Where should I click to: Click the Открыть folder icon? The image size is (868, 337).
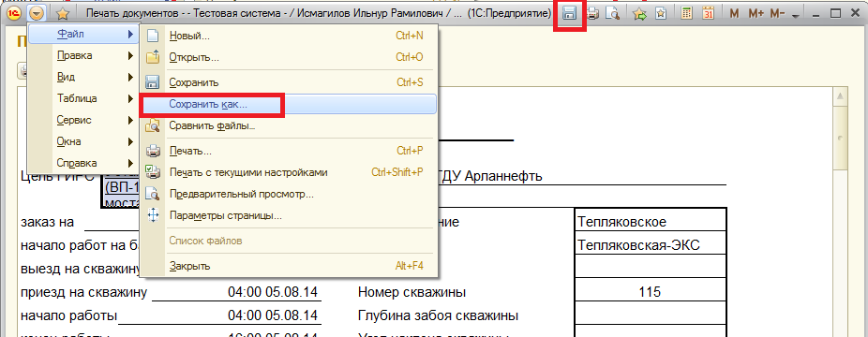pos(152,57)
